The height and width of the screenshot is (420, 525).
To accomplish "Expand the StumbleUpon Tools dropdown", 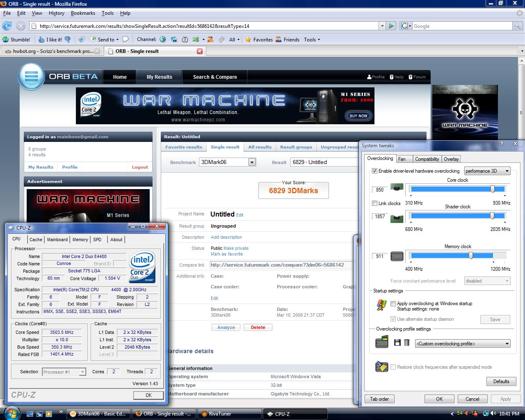I will coord(312,39).
